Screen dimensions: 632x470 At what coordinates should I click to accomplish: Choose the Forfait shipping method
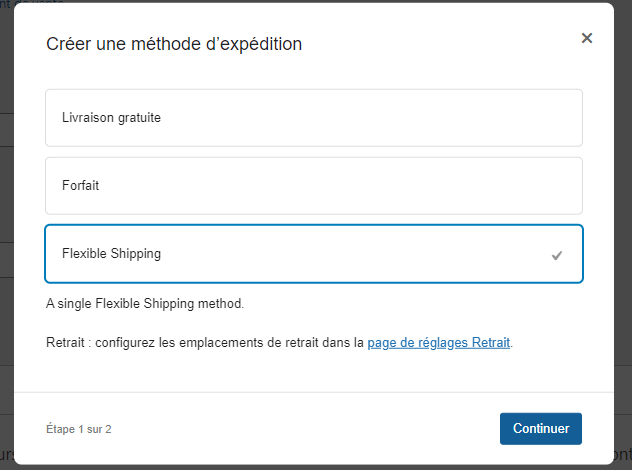click(313, 186)
